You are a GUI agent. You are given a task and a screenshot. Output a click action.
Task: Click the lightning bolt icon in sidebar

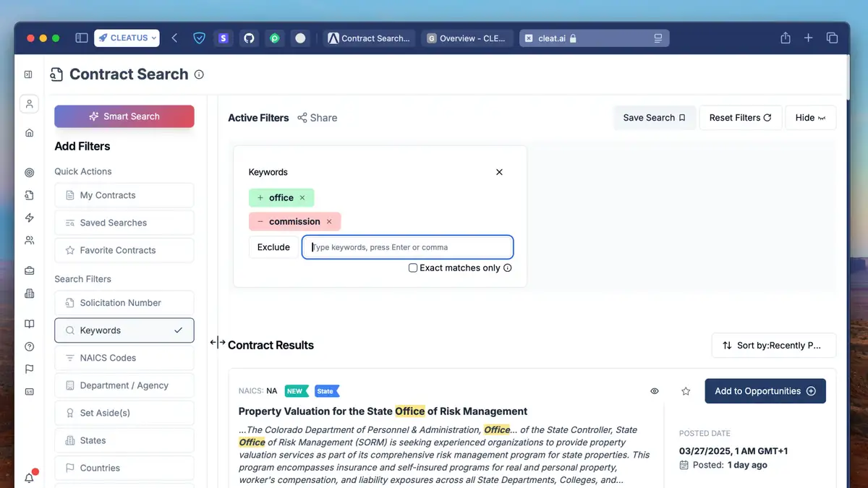[29, 218]
